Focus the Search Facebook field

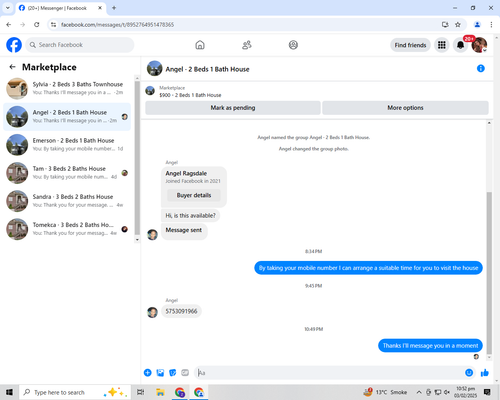pyautogui.click(x=80, y=45)
